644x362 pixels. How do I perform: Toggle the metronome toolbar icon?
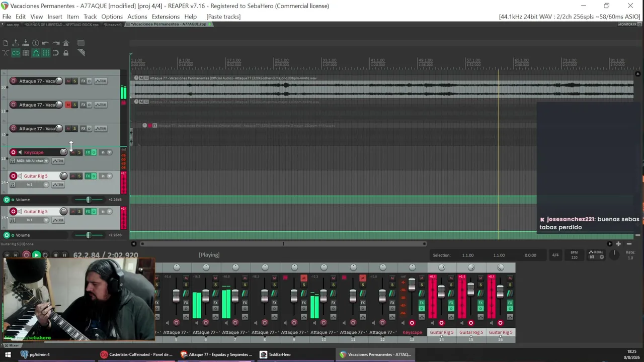(66, 43)
